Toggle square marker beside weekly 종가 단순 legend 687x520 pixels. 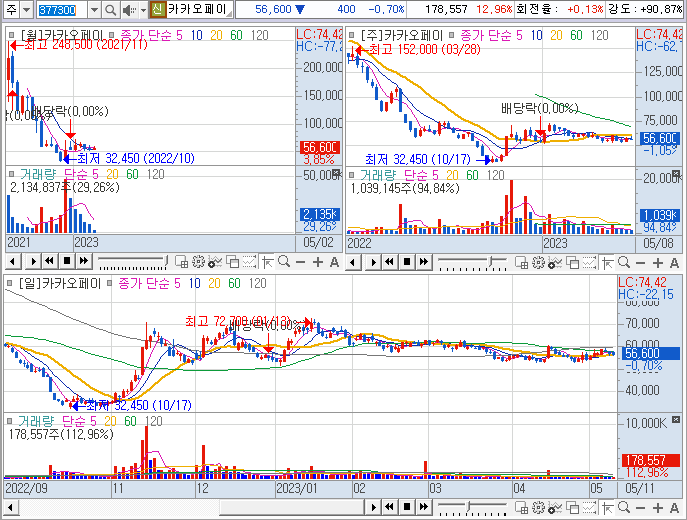point(452,35)
